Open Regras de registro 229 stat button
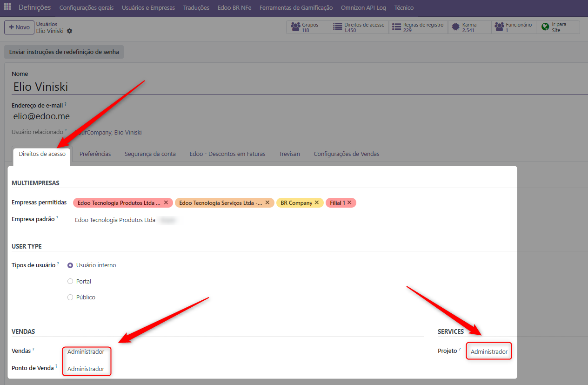 point(418,27)
